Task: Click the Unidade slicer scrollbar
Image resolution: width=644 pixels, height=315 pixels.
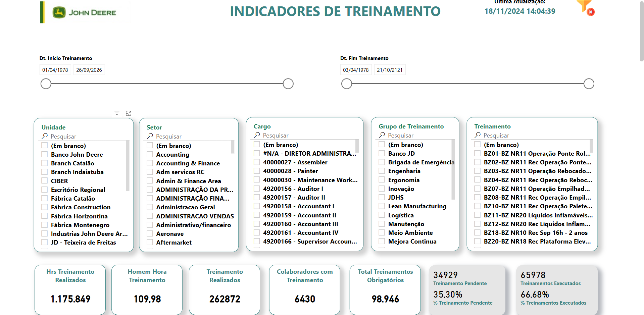Action: (x=128, y=166)
